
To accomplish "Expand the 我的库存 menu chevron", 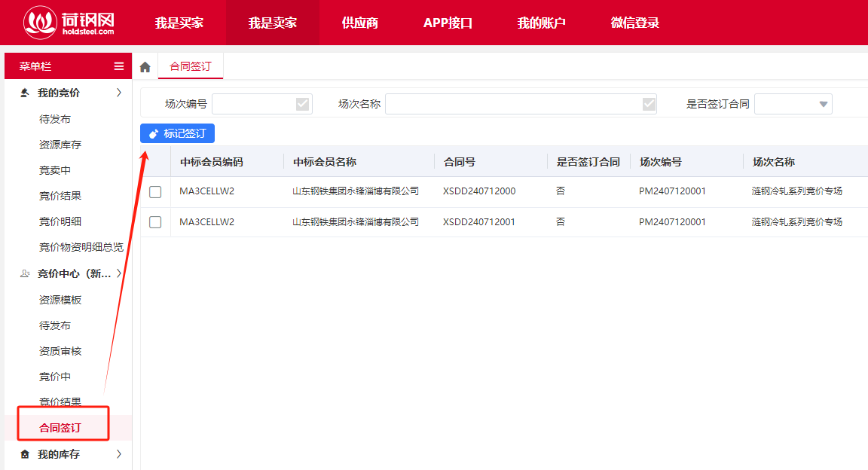I will pyautogui.click(x=119, y=454).
